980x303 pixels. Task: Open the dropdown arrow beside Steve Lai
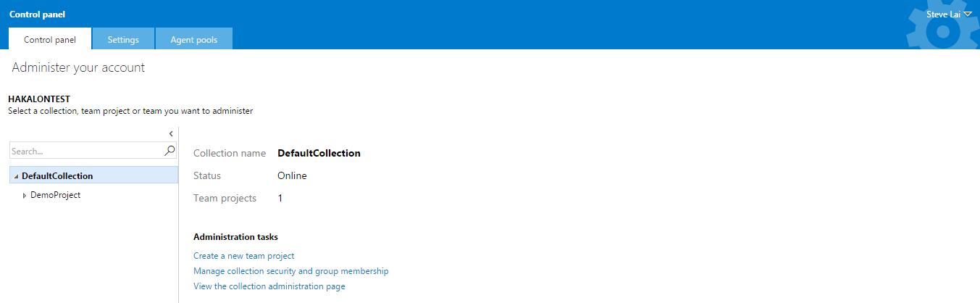click(968, 14)
